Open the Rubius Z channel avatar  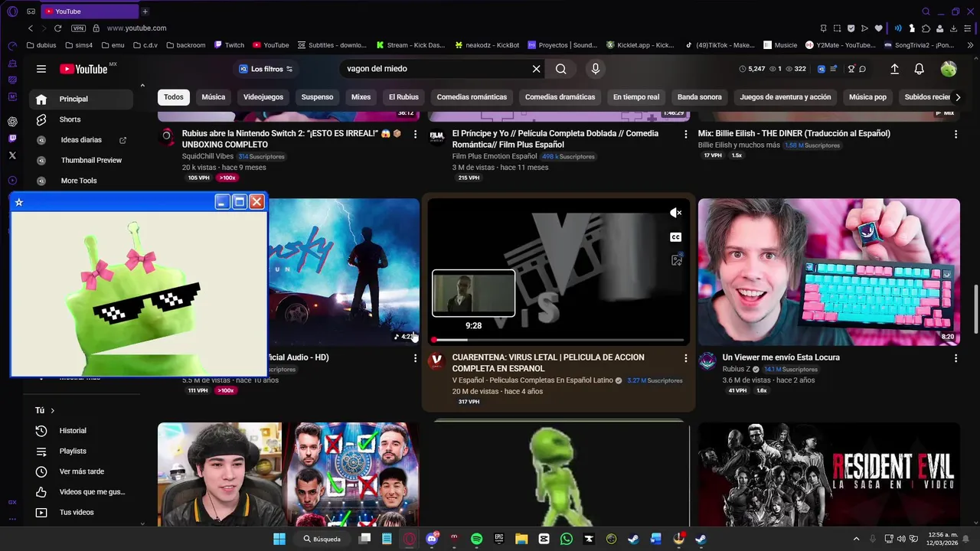pyautogui.click(x=707, y=360)
